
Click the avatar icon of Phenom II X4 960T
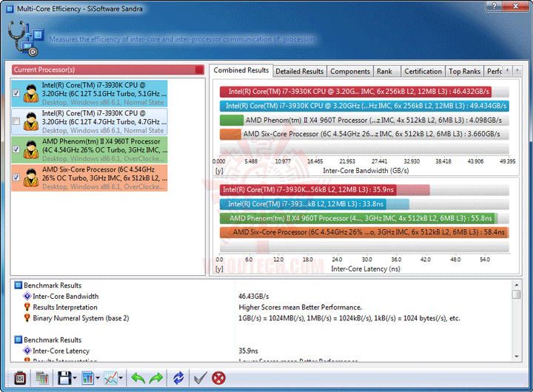pyautogui.click(x=31, y=150)
